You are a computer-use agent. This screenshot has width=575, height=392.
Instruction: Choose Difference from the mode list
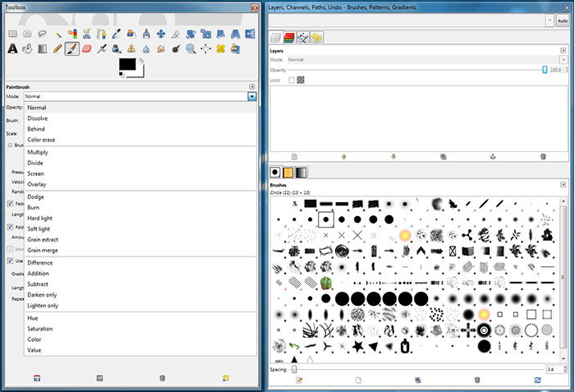pyautogui.click(x=140, y=263)
